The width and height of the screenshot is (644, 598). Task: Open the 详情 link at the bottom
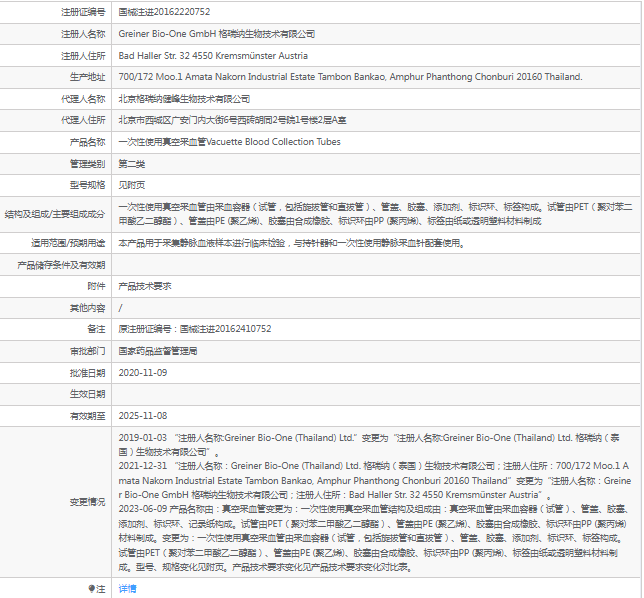127,589
